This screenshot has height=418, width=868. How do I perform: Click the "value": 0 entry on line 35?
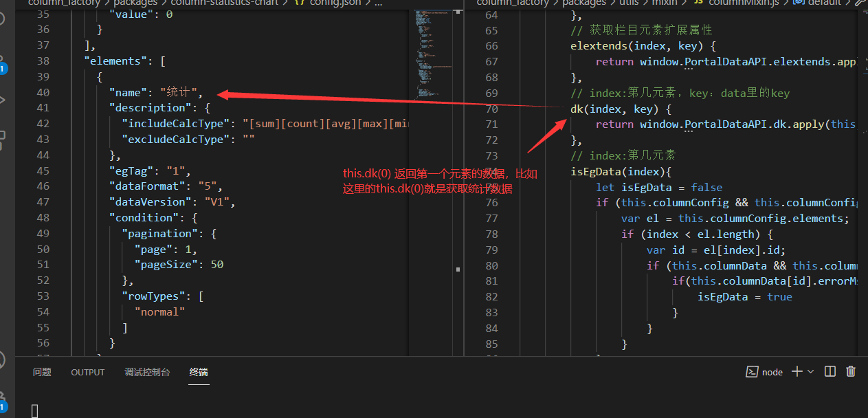coord(141,14)
